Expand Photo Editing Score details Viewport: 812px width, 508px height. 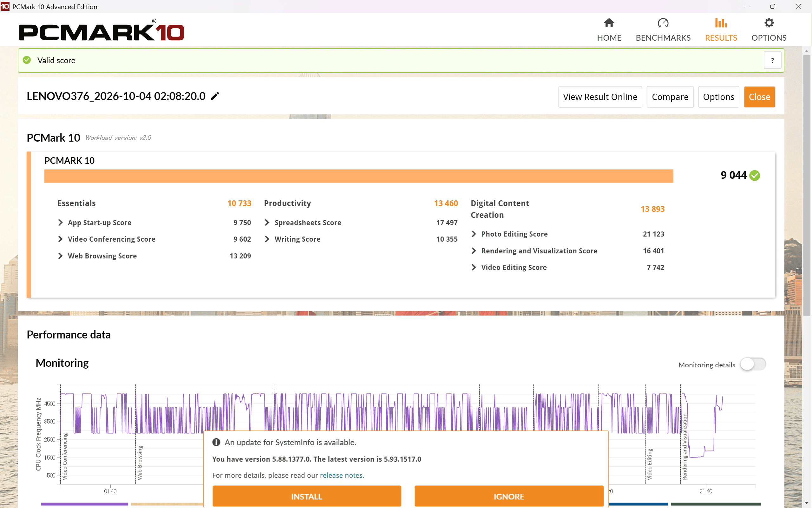pos(474,234)
